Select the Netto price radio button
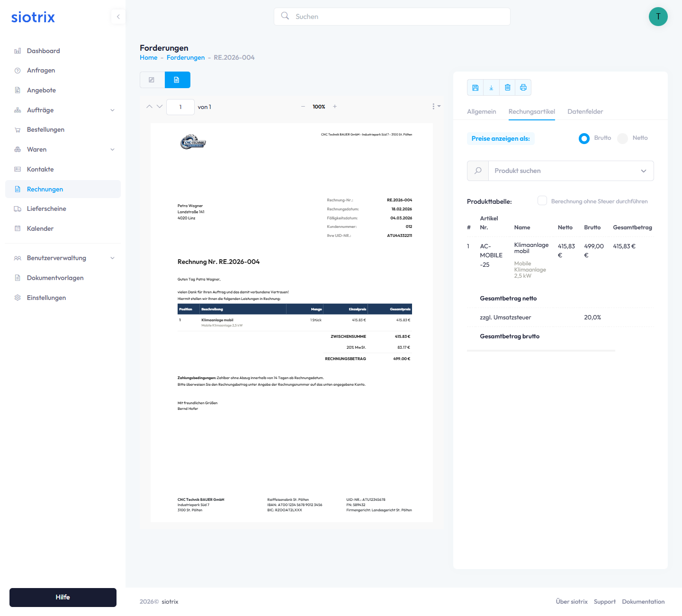 pyautogui.click(x=623, y=138)
